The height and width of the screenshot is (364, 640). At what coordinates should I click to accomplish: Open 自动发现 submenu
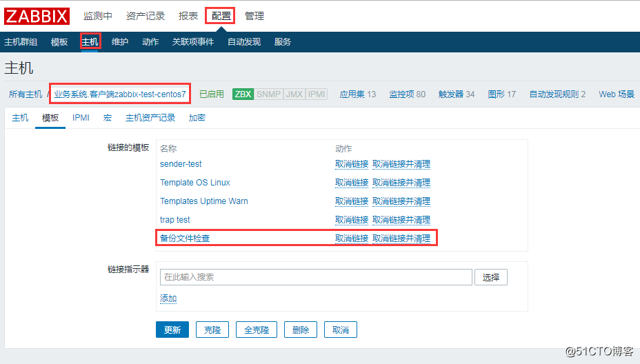244,42
